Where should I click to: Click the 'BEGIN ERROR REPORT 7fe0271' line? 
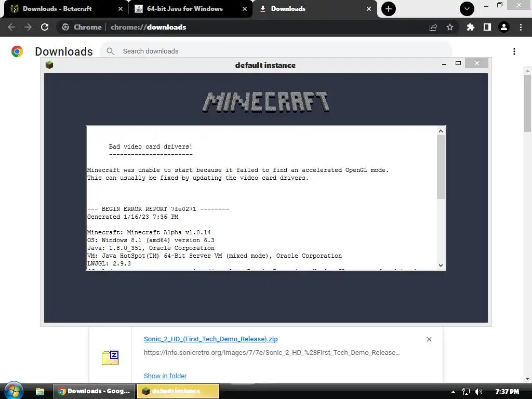tap(158, 209)
